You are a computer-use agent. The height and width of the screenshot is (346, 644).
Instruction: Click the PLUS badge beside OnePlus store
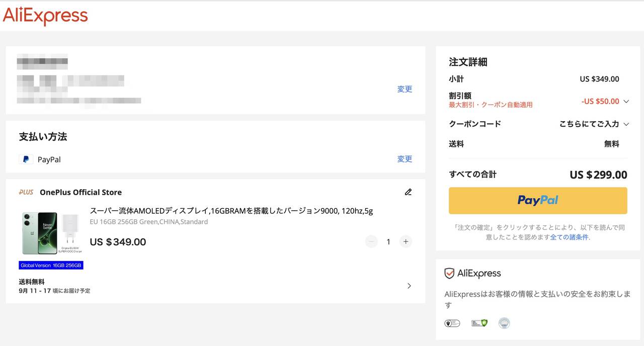(26, 192)
